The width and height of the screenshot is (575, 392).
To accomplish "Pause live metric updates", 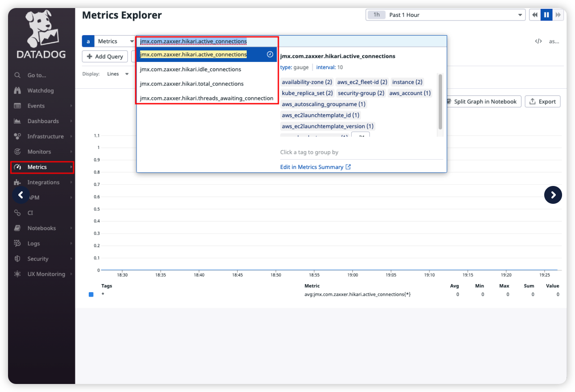I will tap(546, 15).
